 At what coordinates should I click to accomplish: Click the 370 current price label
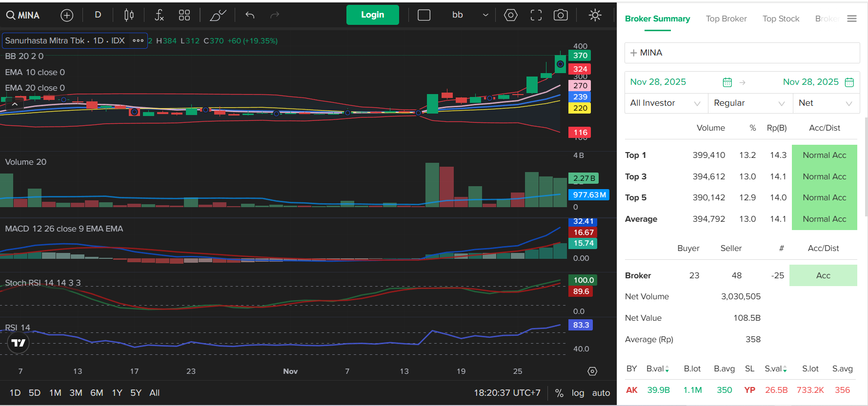click(x=580, y=56)
